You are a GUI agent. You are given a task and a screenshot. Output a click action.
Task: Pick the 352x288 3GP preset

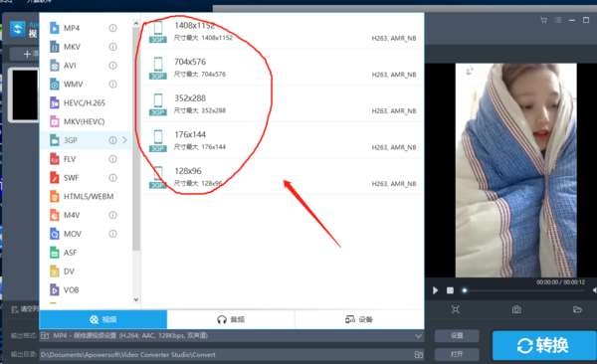(x=283, y=104)
